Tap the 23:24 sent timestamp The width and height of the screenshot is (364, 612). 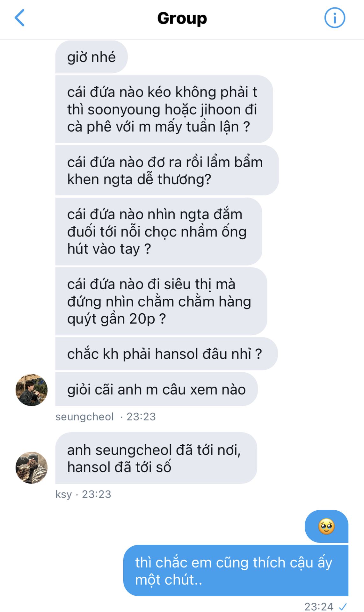[319, 606]
